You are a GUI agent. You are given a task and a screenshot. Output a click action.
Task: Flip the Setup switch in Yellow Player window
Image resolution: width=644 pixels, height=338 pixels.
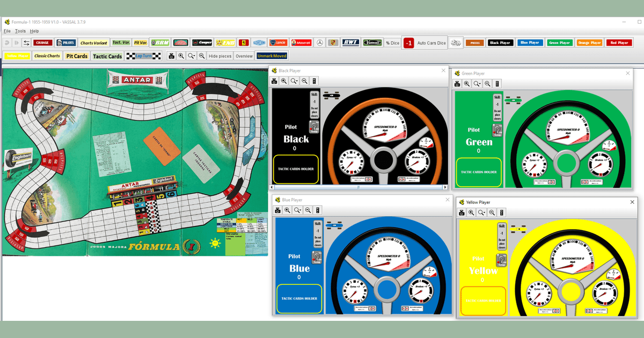pos(502,261)
